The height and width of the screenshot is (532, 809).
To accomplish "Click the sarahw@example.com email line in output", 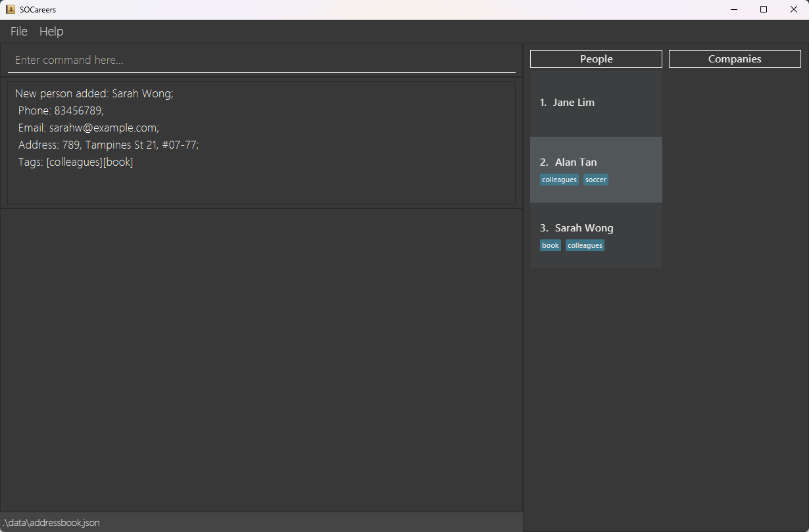I will pos(88,128).
